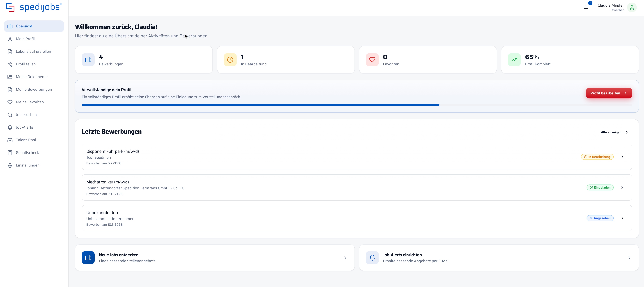
Task: Open the notifications bell icon
Action: (586, 8)
